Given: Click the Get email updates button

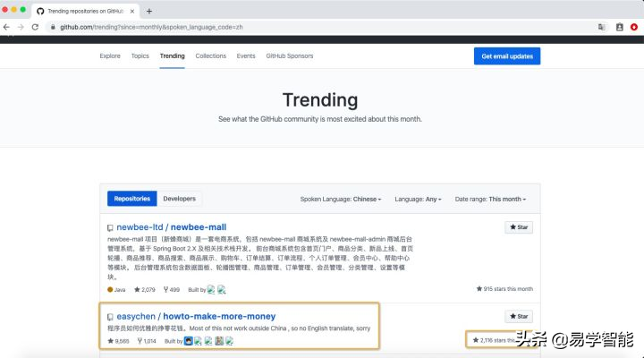Looking at the screenshot, I should 507,56.
